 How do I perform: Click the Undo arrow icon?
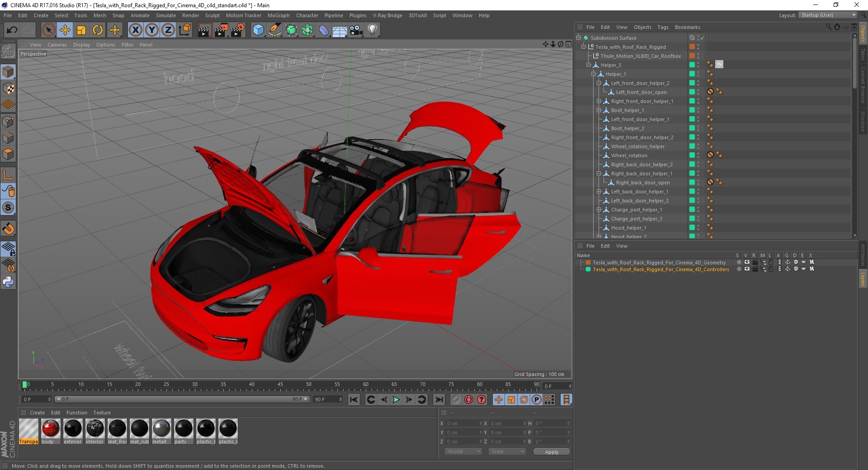12,30
